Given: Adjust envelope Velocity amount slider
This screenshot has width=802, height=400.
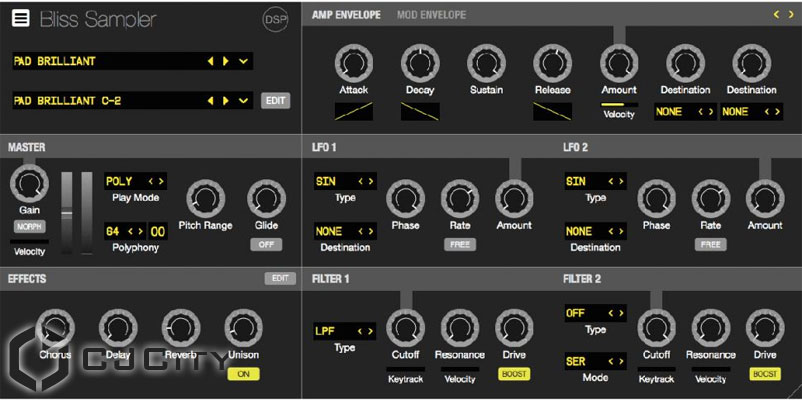Looking at the screenshot, I should [x=619, y=104].
